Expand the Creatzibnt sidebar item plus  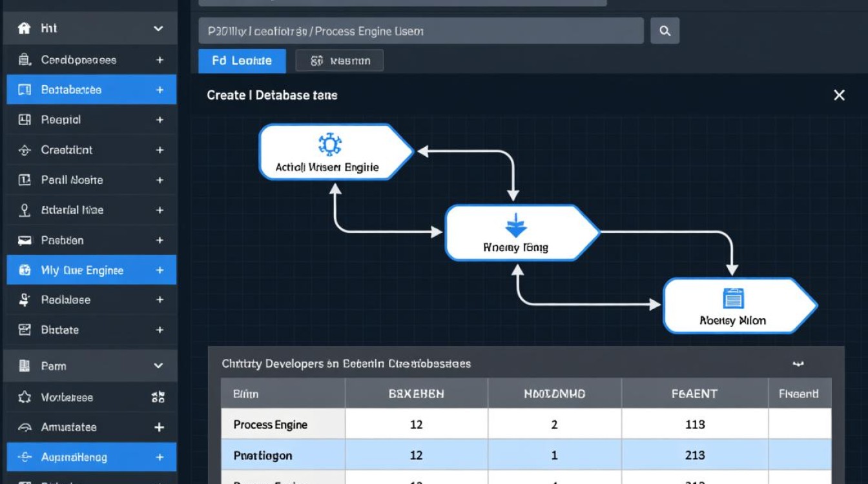tap(159, 150)
